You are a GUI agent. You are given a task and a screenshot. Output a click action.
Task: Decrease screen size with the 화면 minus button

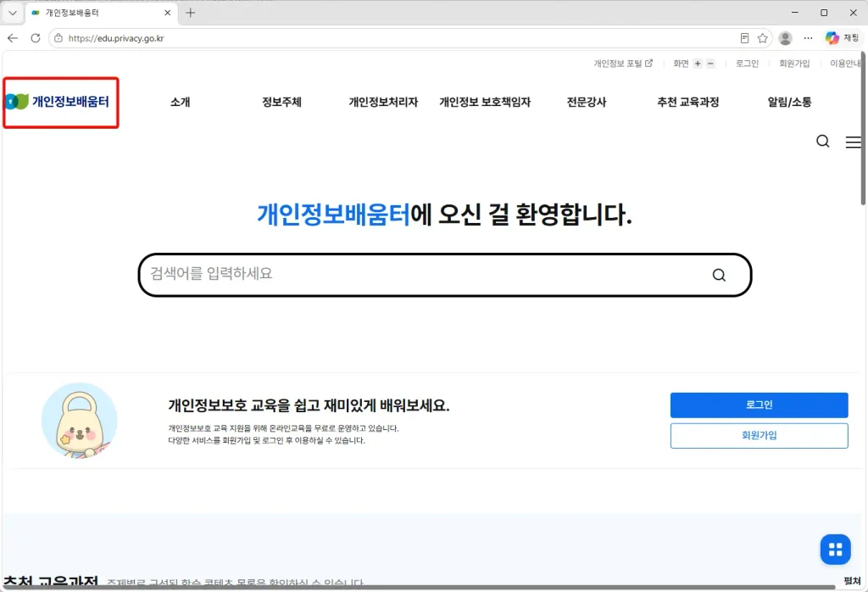pos(710,64)
